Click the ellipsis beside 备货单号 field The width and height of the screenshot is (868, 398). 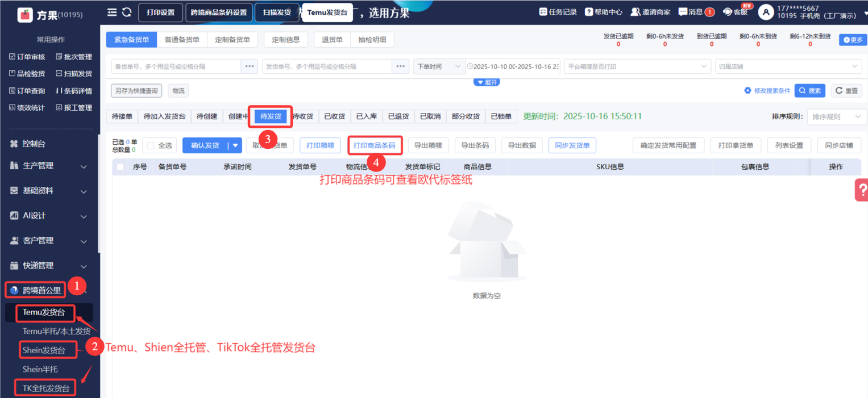click(x=250, y=66)
